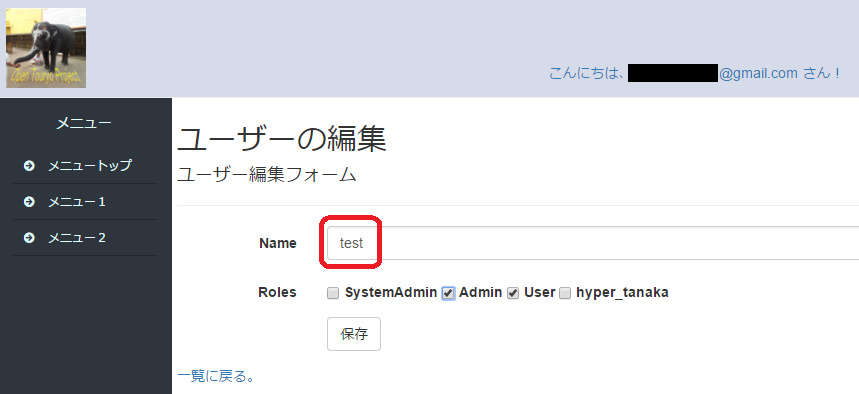The image size is (859, 394).
Task: Click the Open Touryo Project elephant logo
Action: (x=46, y=48)
